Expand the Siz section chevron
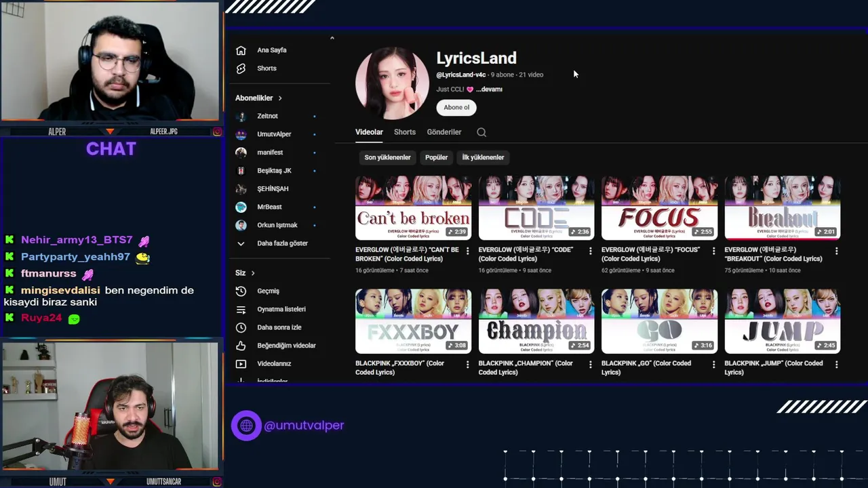Screen dimensions: 868x488 (253, 273)
